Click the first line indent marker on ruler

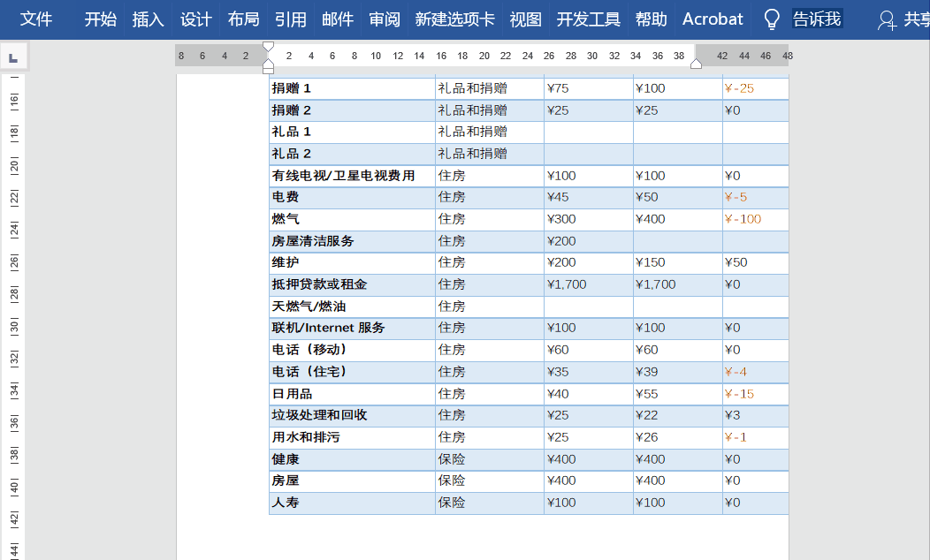[268, 47]
